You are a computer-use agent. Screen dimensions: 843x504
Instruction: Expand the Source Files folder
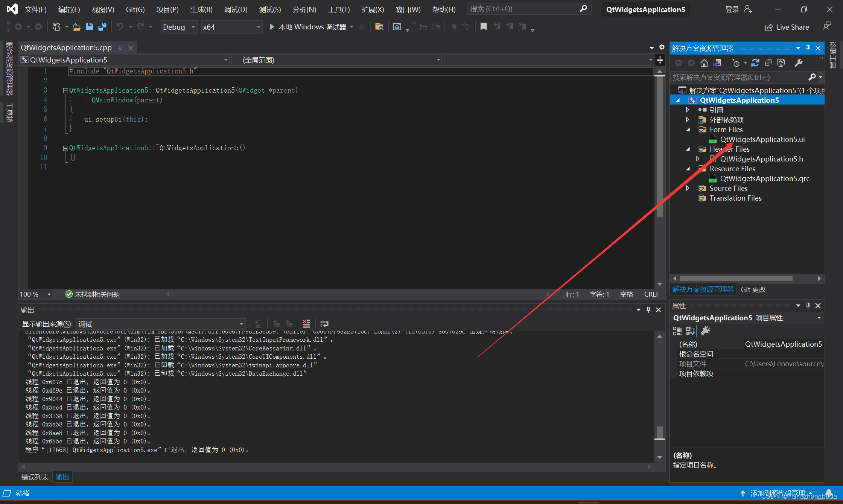pyautogui.click(x=688, y=188)
